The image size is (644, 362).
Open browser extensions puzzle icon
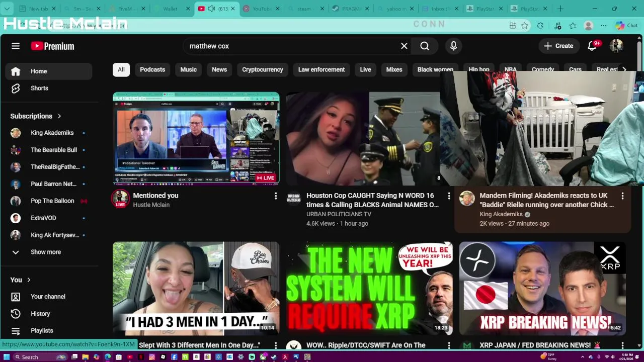coord(540,26)
